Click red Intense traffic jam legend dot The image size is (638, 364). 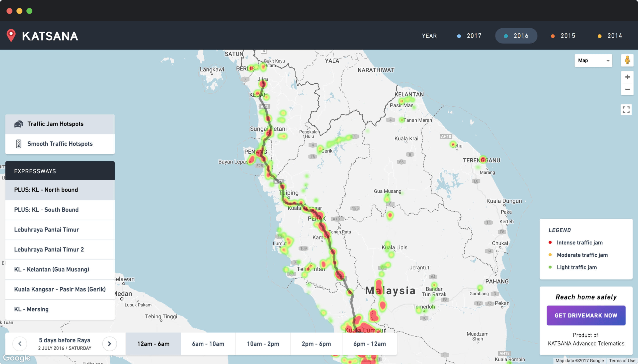tap(550, 242)
